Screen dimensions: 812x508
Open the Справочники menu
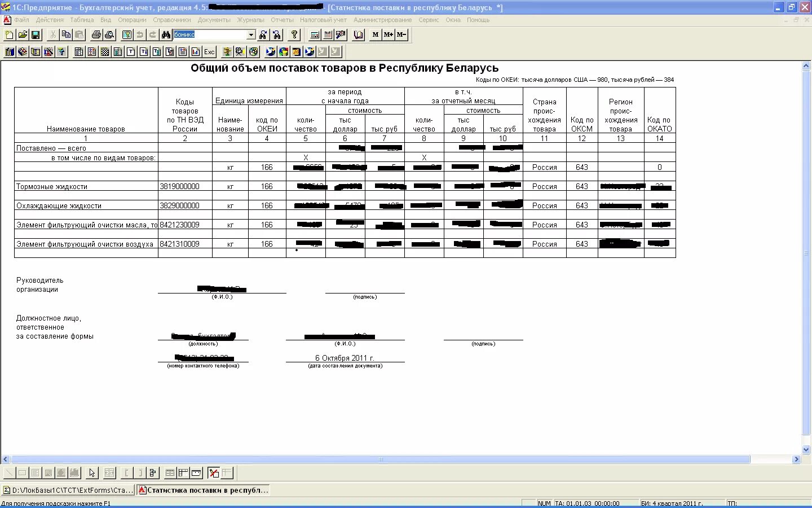pos(172,20)
